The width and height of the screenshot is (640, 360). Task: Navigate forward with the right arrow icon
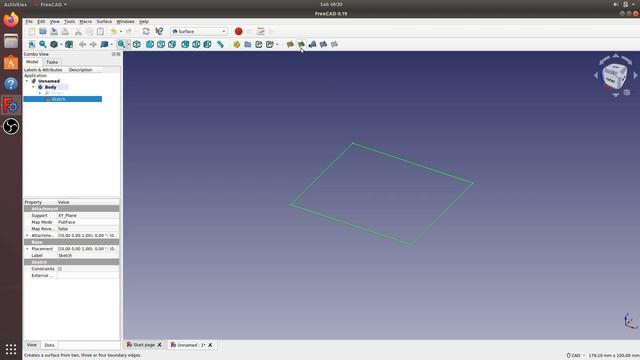click(x=93, y=44)
